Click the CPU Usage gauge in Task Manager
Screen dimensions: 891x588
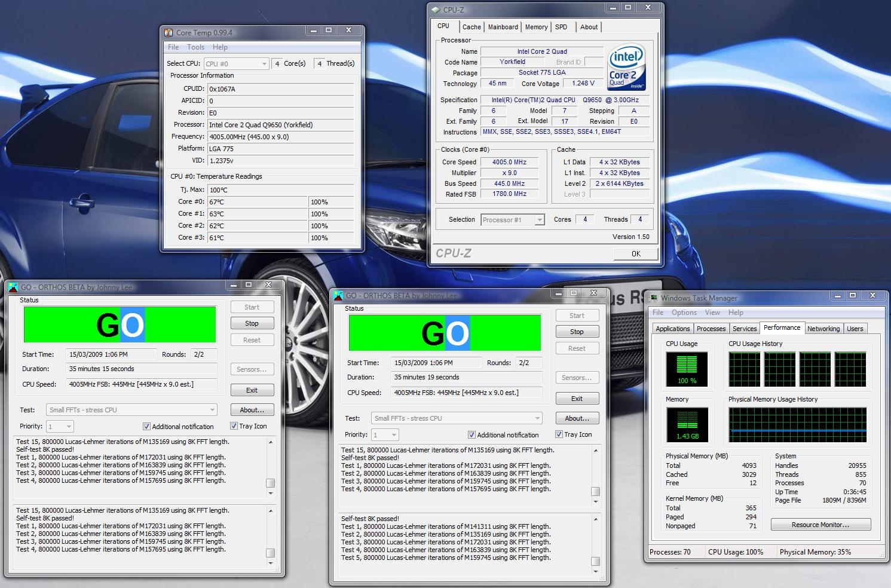click(687, 369)
